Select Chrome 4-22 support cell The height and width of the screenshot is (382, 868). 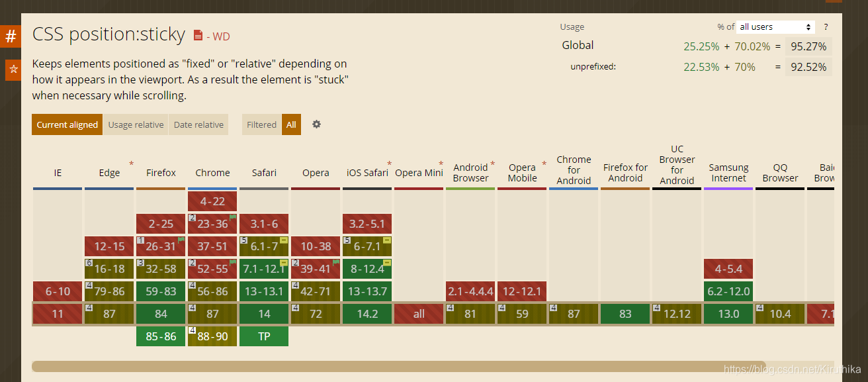[x=212, y=201]
